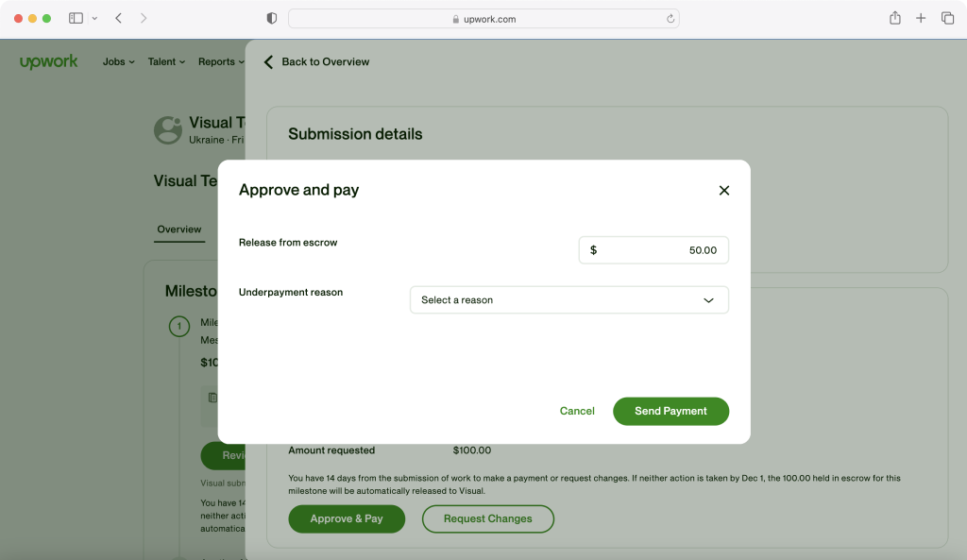Click the Approve & Pay button

tap(347, 518)
